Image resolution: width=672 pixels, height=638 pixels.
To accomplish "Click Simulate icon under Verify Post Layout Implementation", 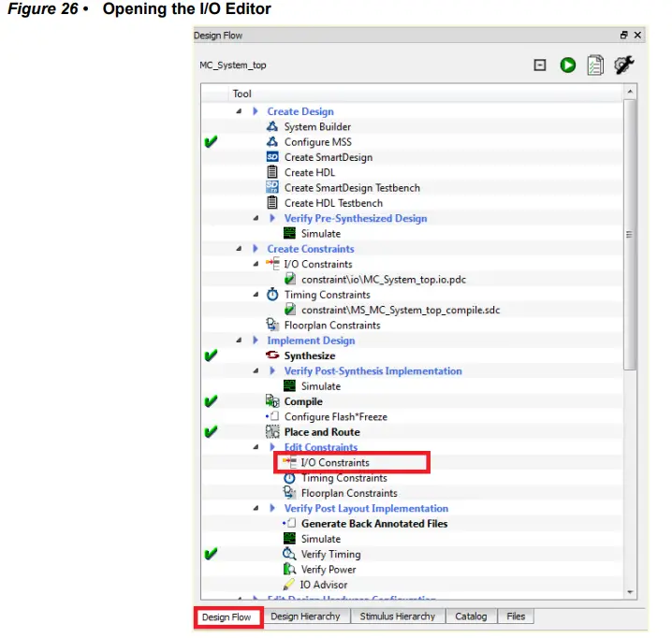I will point(289,538).
